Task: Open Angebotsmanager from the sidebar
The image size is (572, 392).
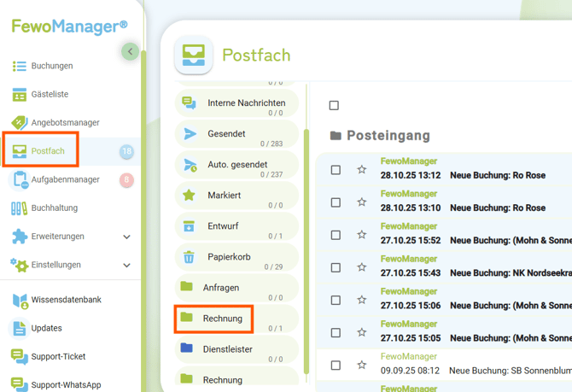Action: [x=65, y=123]
